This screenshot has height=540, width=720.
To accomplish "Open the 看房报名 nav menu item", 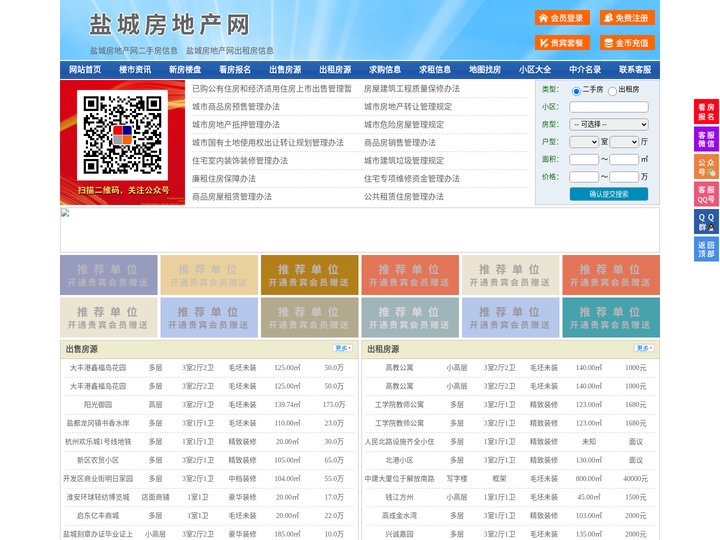I will pyautogui.click(x=235, y=70).
